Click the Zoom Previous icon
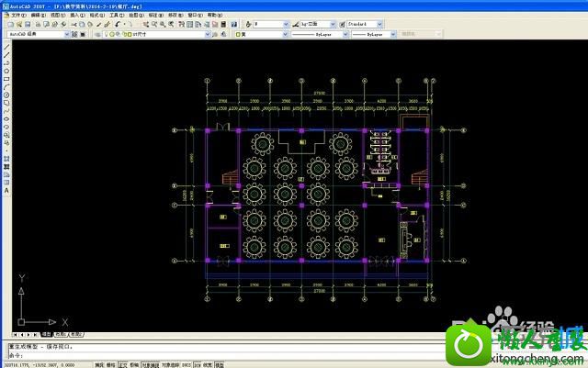Screen dimensions: 588x368 pos(171,25)
